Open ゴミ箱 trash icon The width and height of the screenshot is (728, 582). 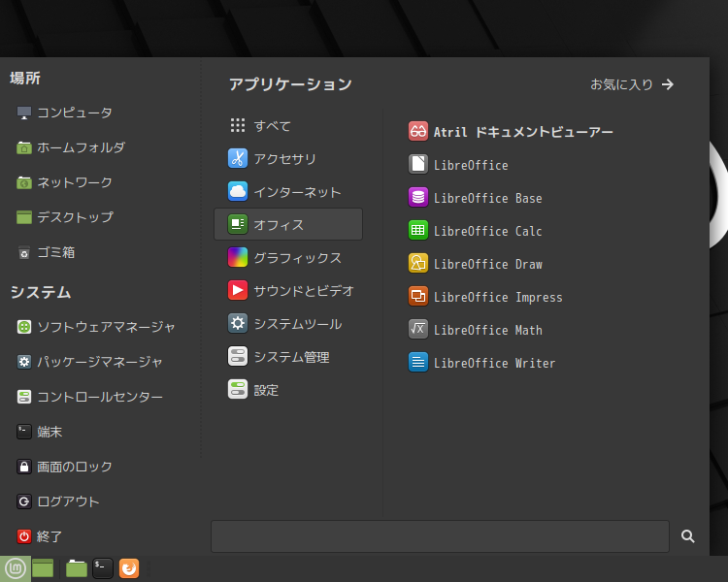tap(24, 252)
